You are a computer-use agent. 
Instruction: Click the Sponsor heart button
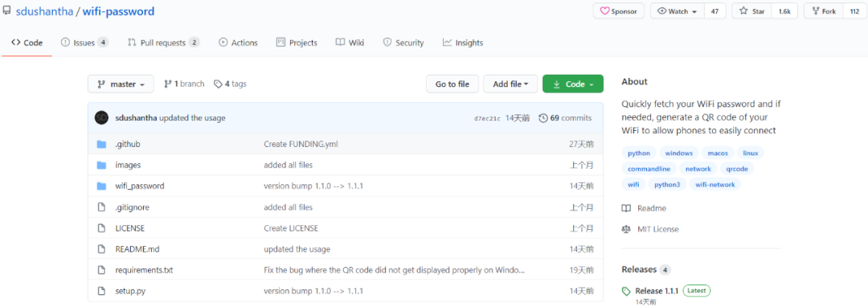[618, 11]
